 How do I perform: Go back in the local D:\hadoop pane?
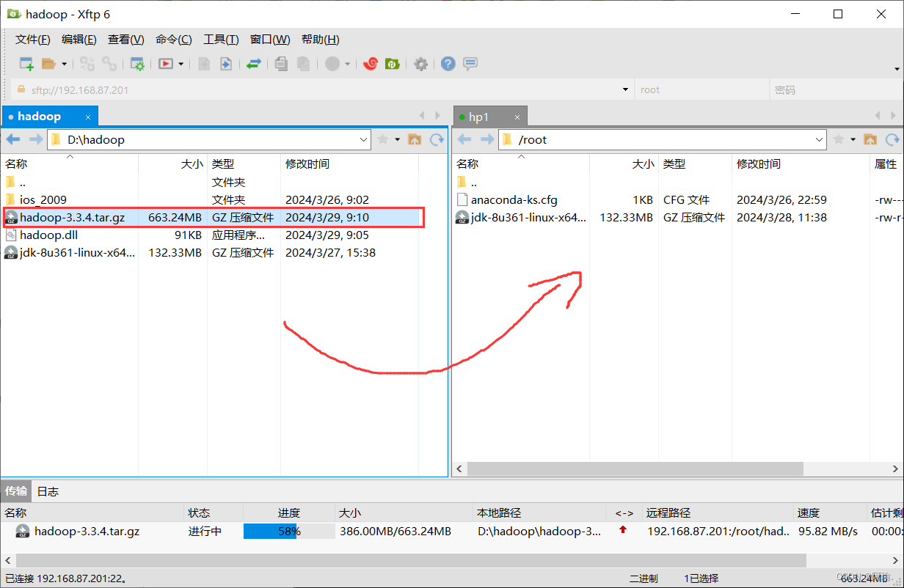tap(13, 139)
